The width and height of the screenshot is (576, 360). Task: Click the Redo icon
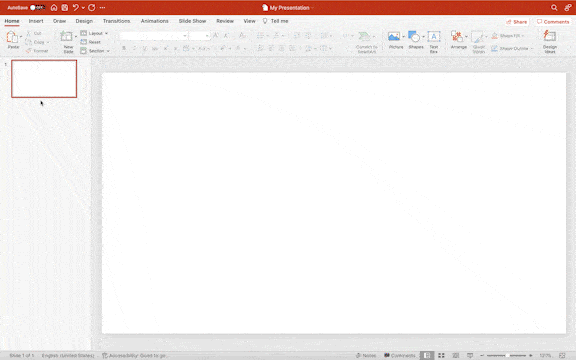pos(91,7)
